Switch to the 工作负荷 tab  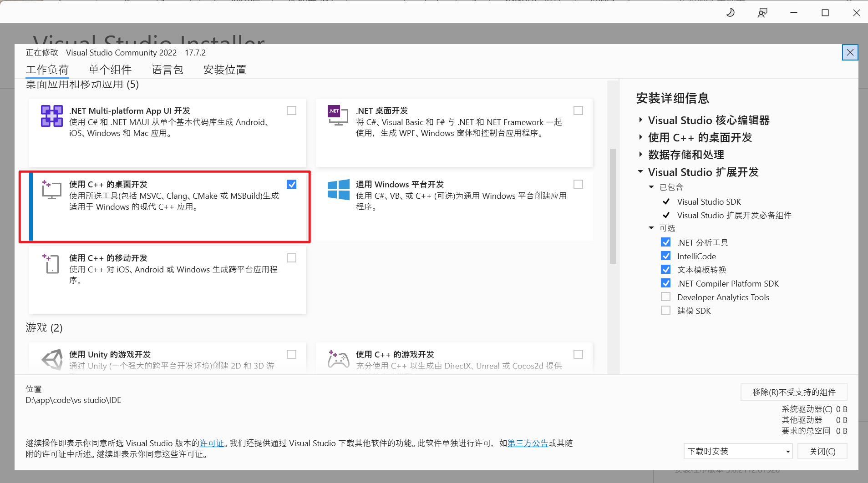pos(47,70)
